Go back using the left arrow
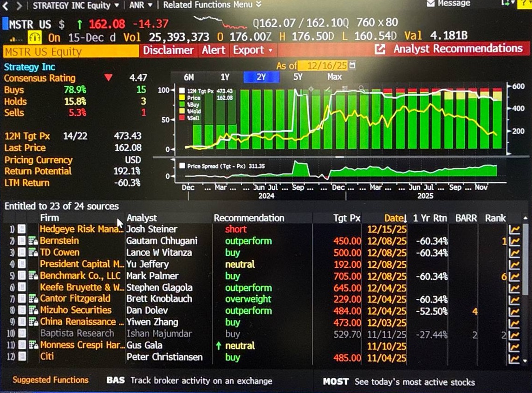 (x=5, y=6)
